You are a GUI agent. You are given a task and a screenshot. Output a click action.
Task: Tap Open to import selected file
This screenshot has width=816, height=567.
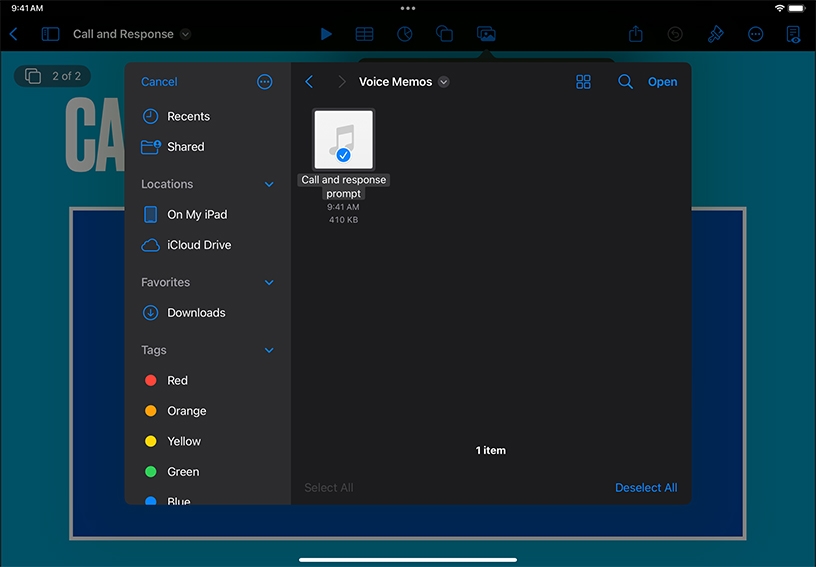[x=662, y=82]
